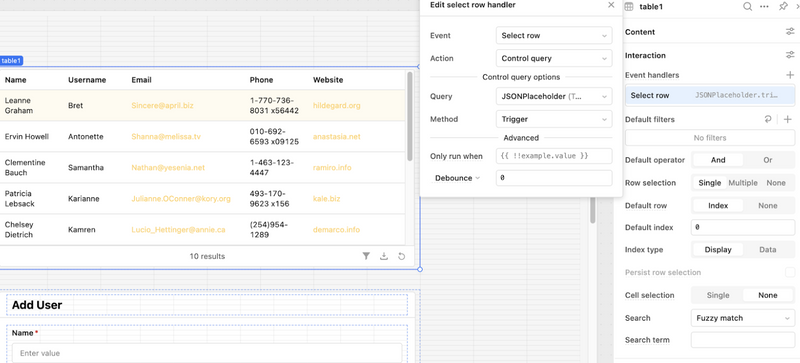Set Cell selection to None
Viewport: 800px width, 363px height.
[x=768, y=295]
